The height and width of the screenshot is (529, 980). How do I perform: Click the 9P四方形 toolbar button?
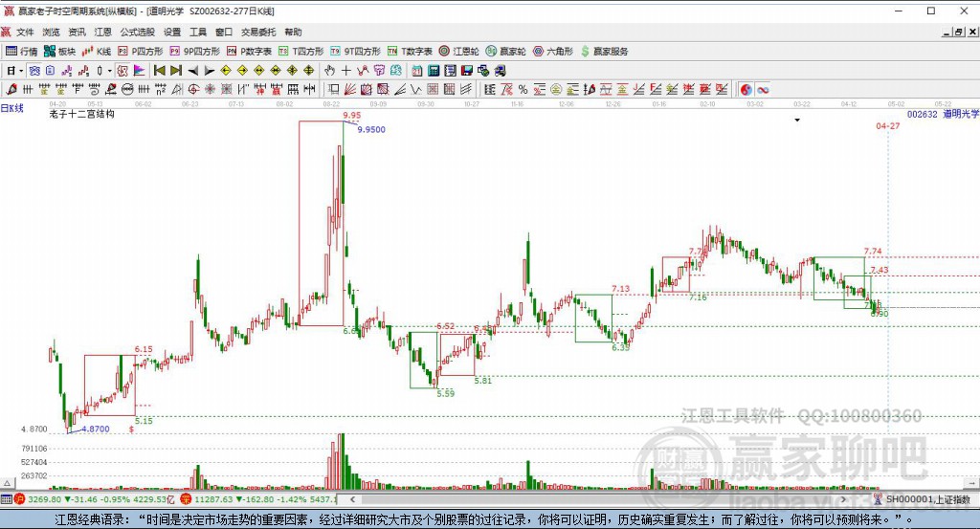pos(195,51)
